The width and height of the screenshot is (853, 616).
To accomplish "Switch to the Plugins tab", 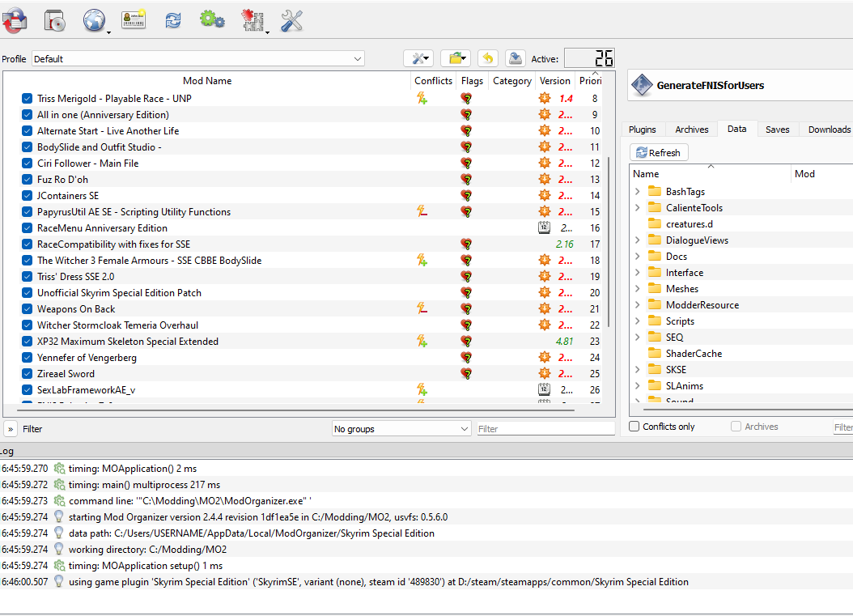I will pos(643,130).
